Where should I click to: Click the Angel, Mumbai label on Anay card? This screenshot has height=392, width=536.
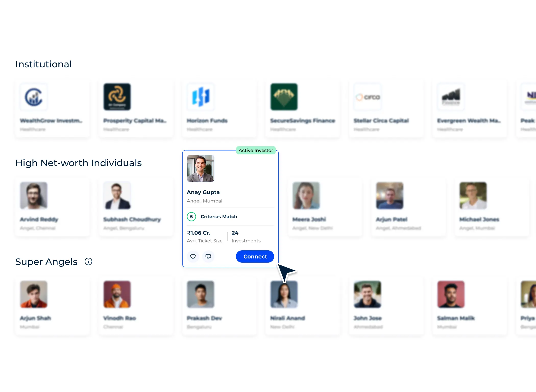point(204,201)
